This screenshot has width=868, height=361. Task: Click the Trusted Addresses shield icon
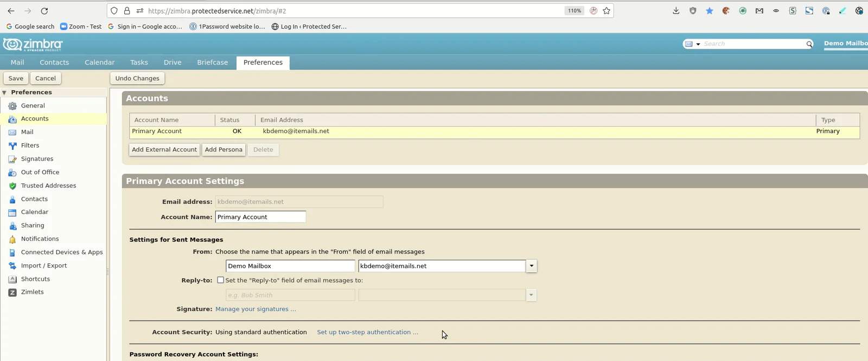click(x=12, y=186)
